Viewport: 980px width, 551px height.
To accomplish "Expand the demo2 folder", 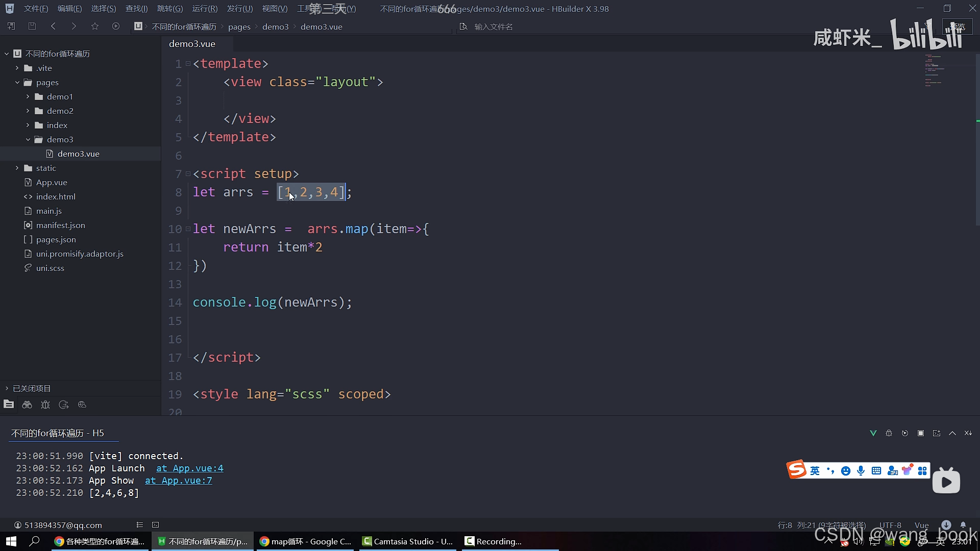I will 28,111.
